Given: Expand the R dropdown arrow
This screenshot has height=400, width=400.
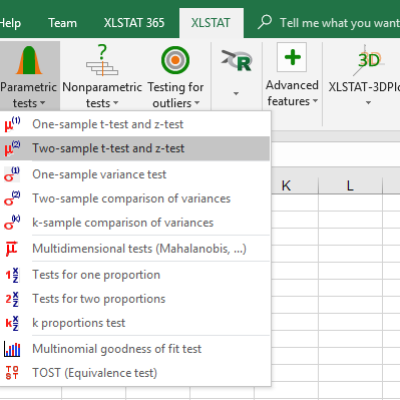Looking at the screenshot, I should point(236,94).
